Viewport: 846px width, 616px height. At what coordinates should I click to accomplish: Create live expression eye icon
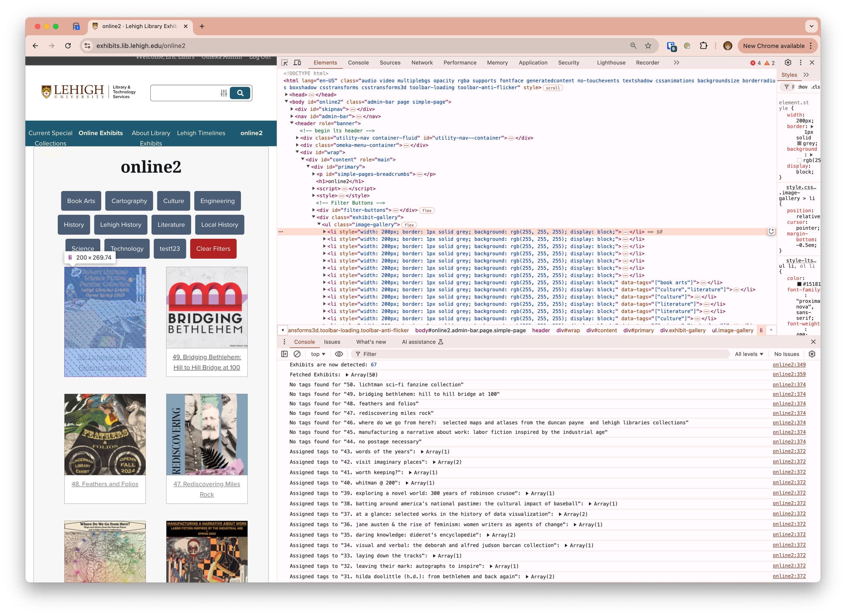click(x=339, y=354)
